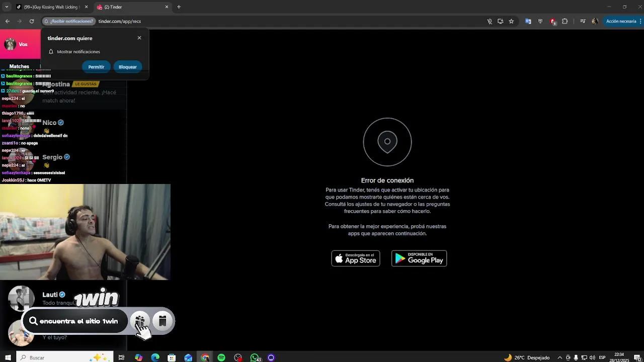This screenshot has width=644, height=362.
Task: Open Microsoft Edge from the taskbar
Action: 155,357
